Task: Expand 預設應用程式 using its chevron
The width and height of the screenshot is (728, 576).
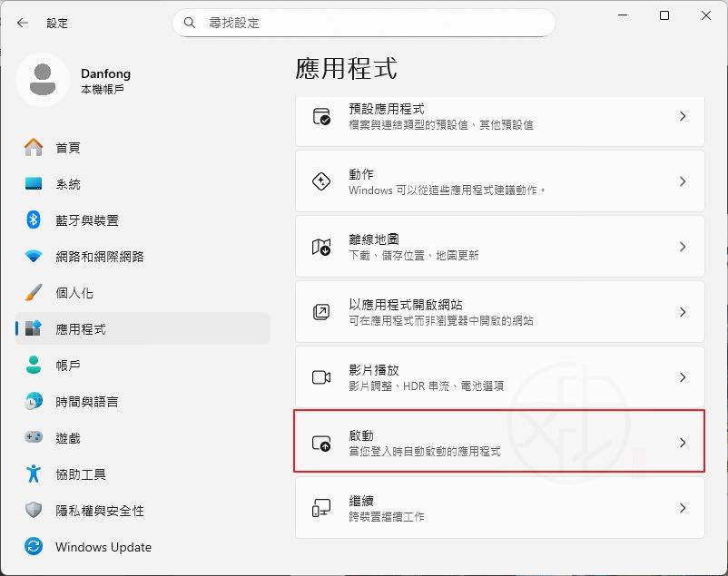Action: pos(683,116)
